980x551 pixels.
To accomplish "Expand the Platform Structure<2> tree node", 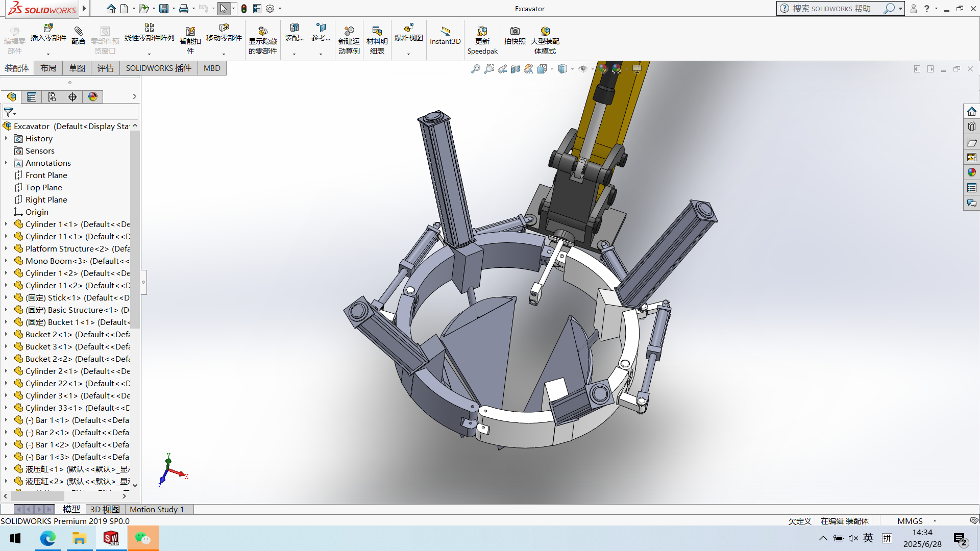I will click(6, 248).
